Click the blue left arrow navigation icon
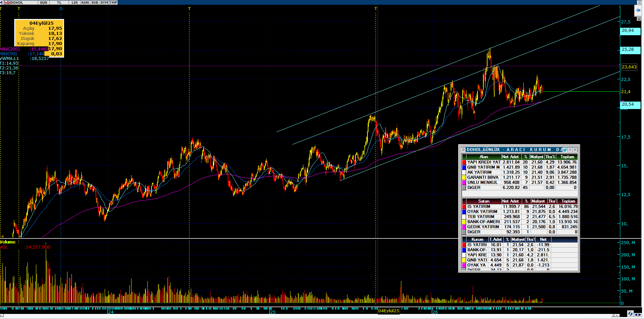The height and width of the screenshot is (319, 644). click(x=636, y=315)
